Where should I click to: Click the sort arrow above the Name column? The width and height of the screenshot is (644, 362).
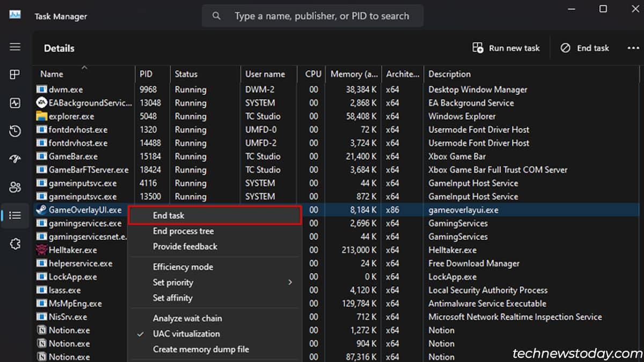pyautogui.click(x=84, y=67)
